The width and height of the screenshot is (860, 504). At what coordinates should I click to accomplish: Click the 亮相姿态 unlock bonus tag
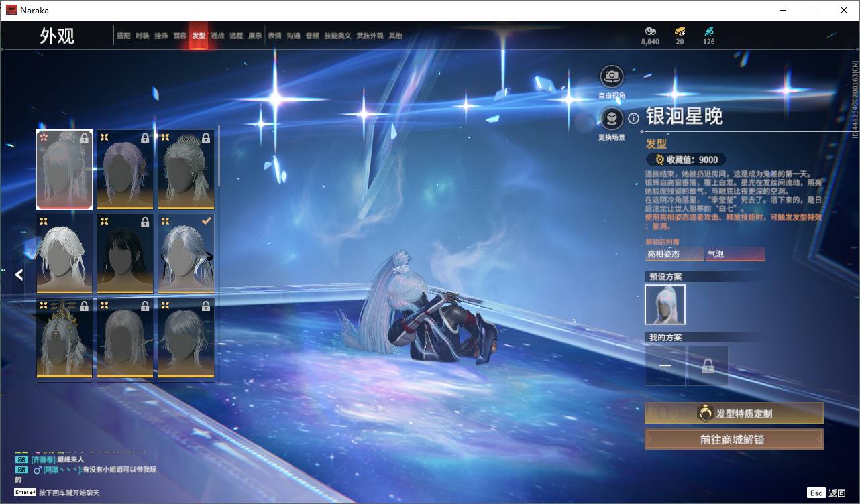tap(674, 254)
